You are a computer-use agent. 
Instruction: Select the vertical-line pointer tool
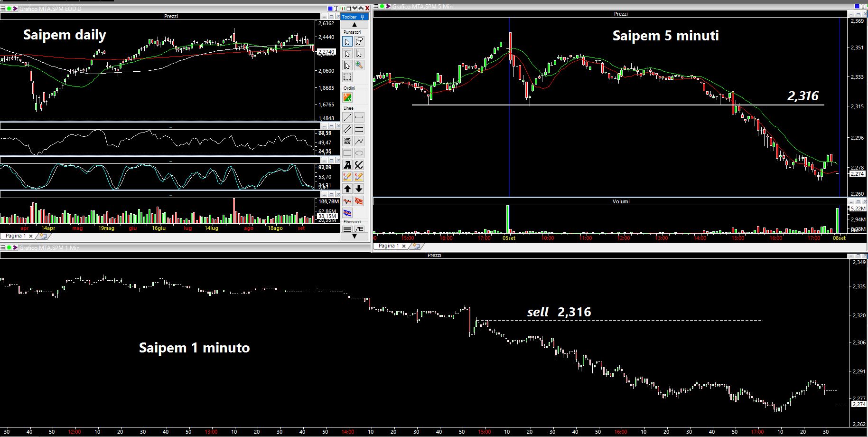359,54
